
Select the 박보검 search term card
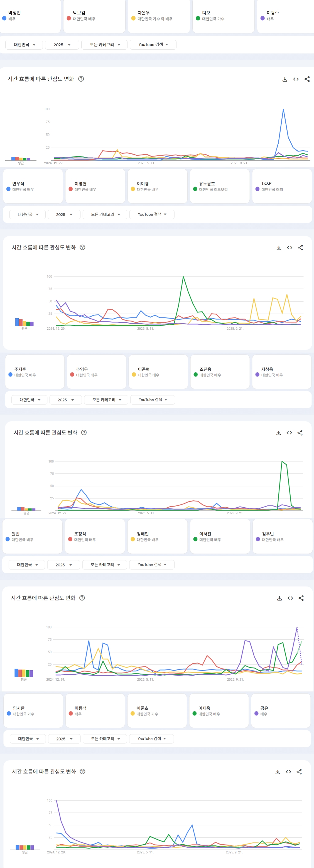[x=94, y=16]
